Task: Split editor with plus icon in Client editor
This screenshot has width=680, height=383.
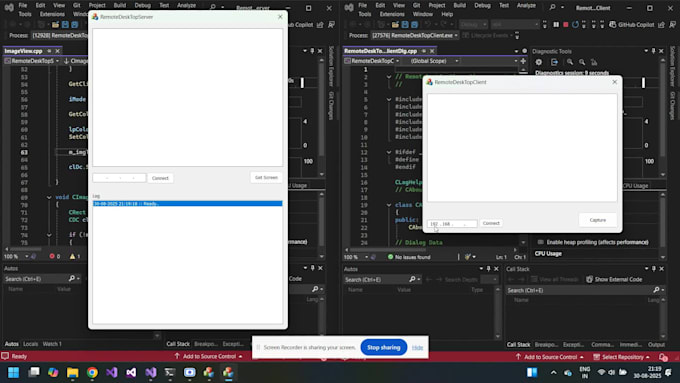Action: pyautogui.click(x=523, y=61)
